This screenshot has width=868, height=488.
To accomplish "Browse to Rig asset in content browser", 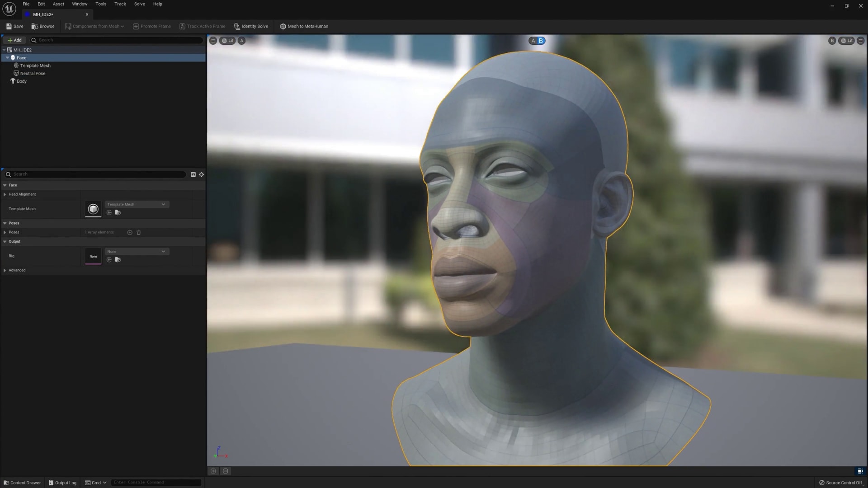I will click(118, 260).
